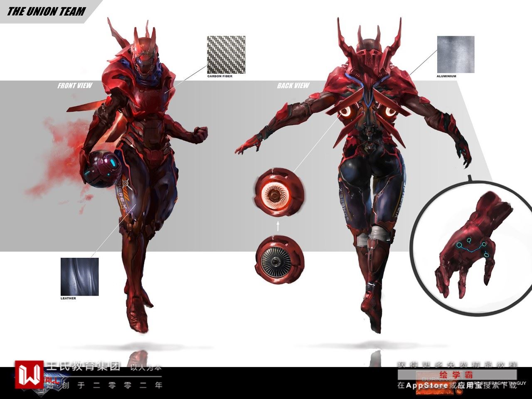
Task: Click the "LEATHER" caption
Action: (x=68, y=299)
